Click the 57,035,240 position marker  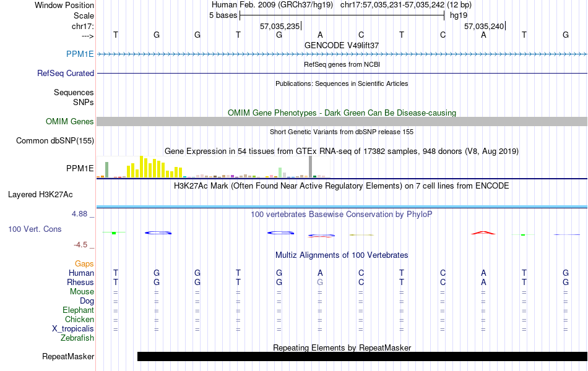[x=485, y=26]
